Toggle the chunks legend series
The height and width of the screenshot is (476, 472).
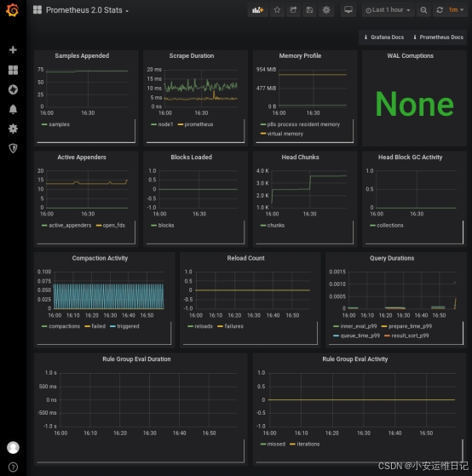[x=276, y=226]
